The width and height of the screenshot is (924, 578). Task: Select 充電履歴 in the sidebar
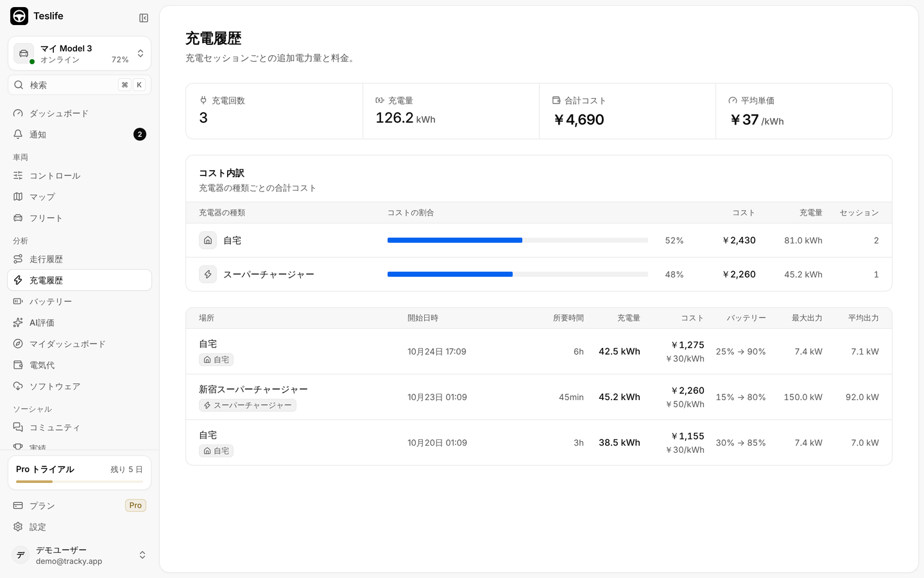80,280
